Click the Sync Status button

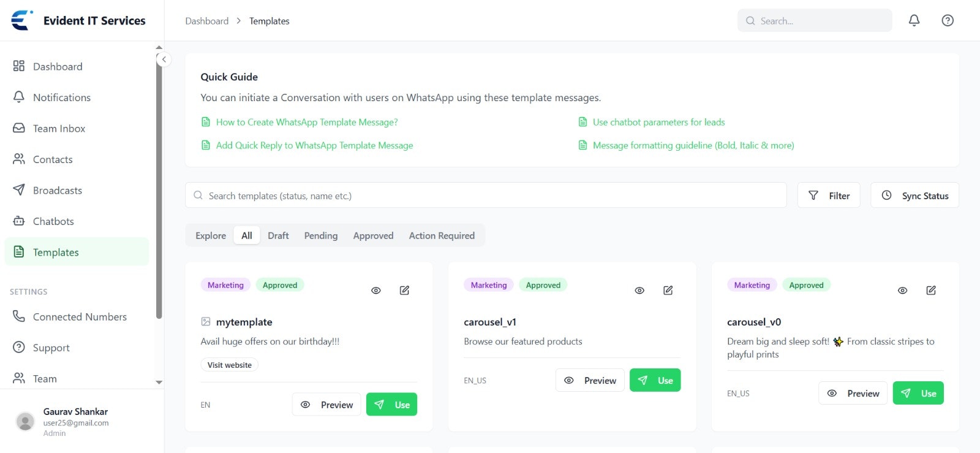pyautogui.click(x=914, y=196)
